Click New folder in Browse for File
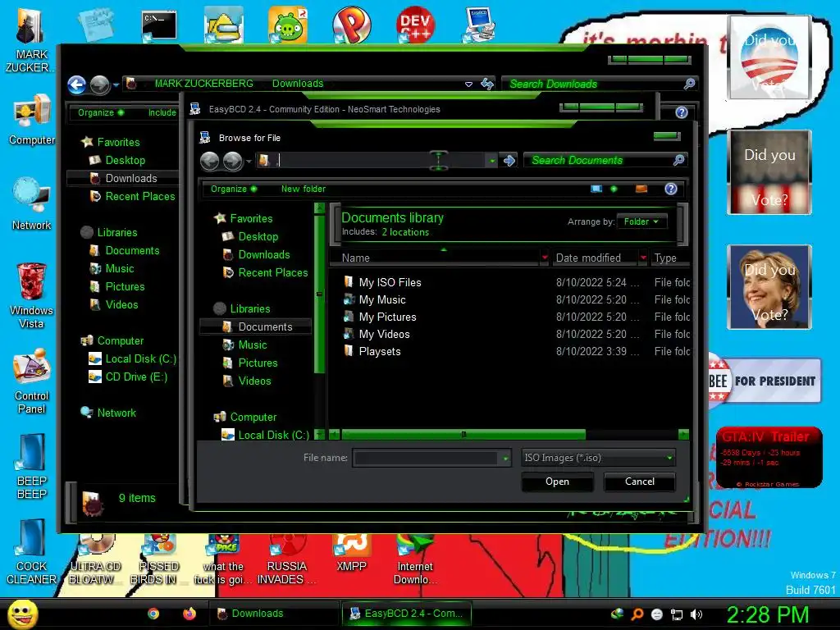Image resolution: width=840 pixels, height=630 pixels. pyautogui.click(x=304, y=189)
